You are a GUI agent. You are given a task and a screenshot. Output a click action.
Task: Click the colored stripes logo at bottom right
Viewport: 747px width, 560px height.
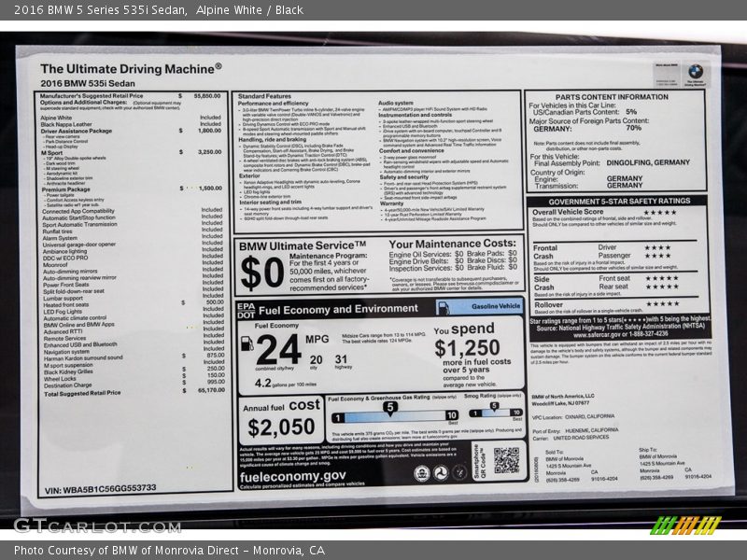click(x=685, y=525)
